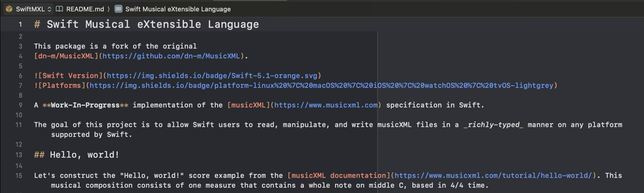Click line number 9 in the gutter

pos(20,105)
